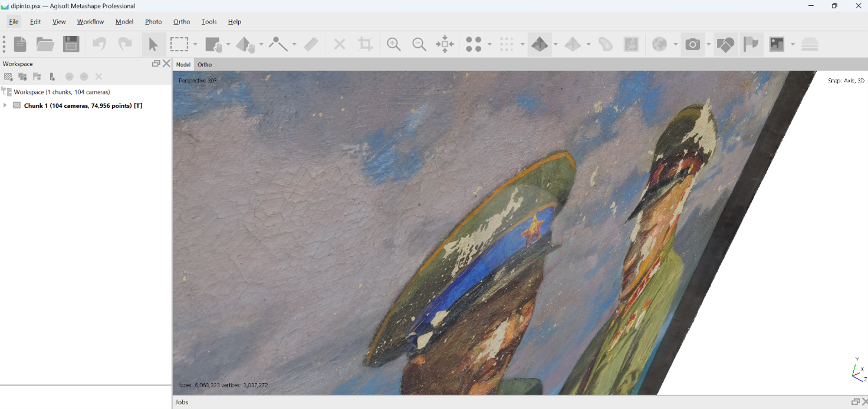Open a project via the folder icon
The height and width of the screenshot is (409, 868).
[45, 44]
